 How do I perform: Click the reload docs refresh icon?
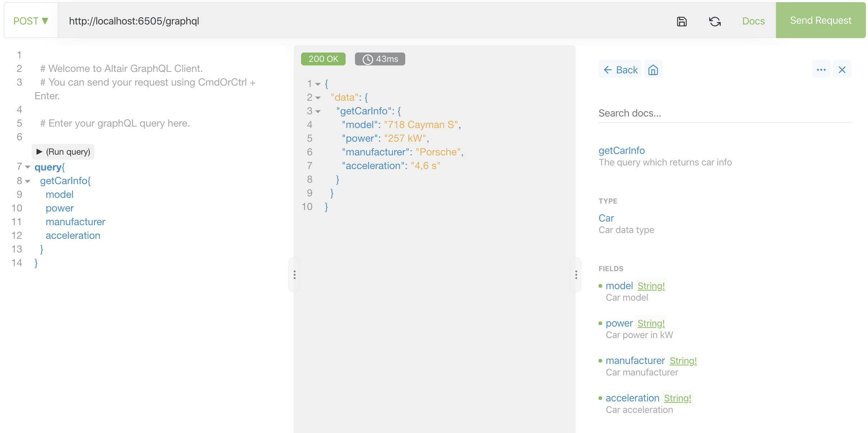715,21
